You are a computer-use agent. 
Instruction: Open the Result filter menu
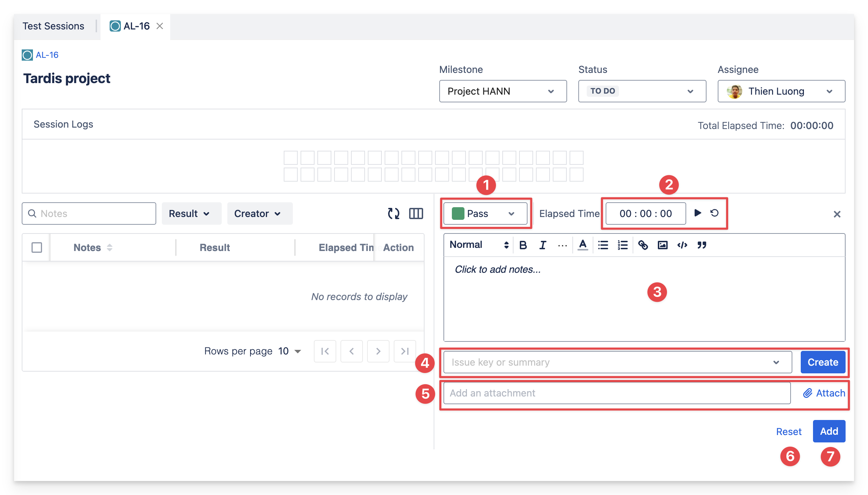point(190,213)
